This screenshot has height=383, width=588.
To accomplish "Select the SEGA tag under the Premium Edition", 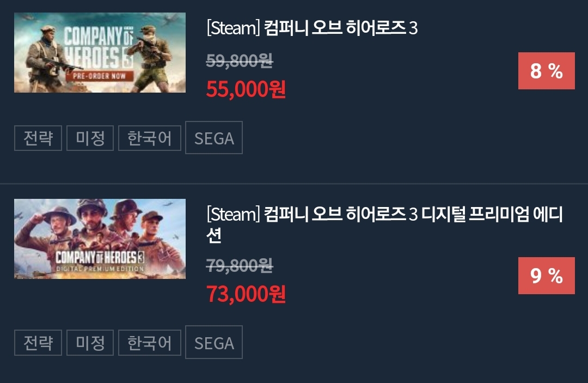I will point(214,342).
